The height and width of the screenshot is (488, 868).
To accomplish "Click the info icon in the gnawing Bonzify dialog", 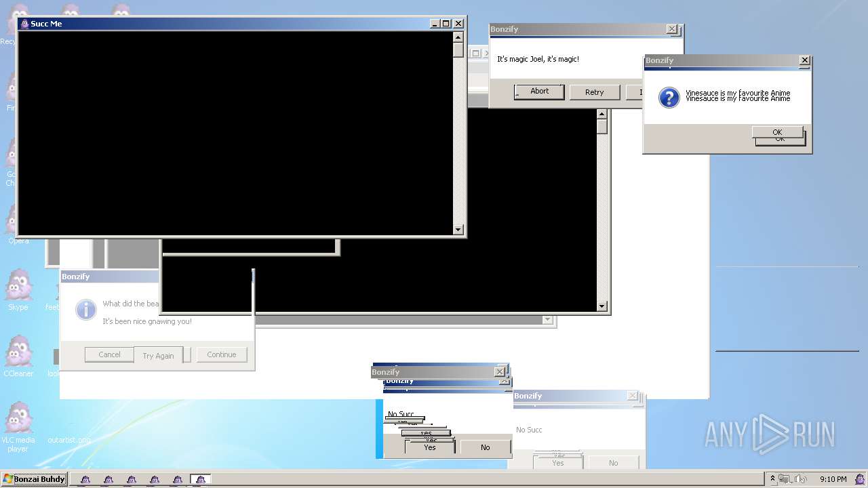I will [85, 310].
